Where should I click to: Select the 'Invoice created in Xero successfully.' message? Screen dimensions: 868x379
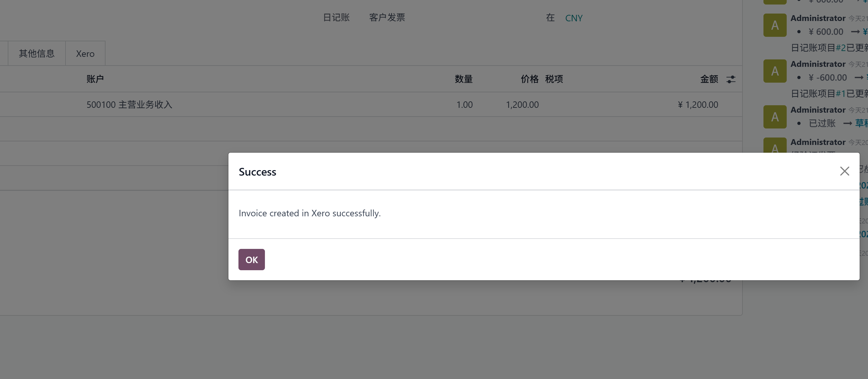pos(309,213)
